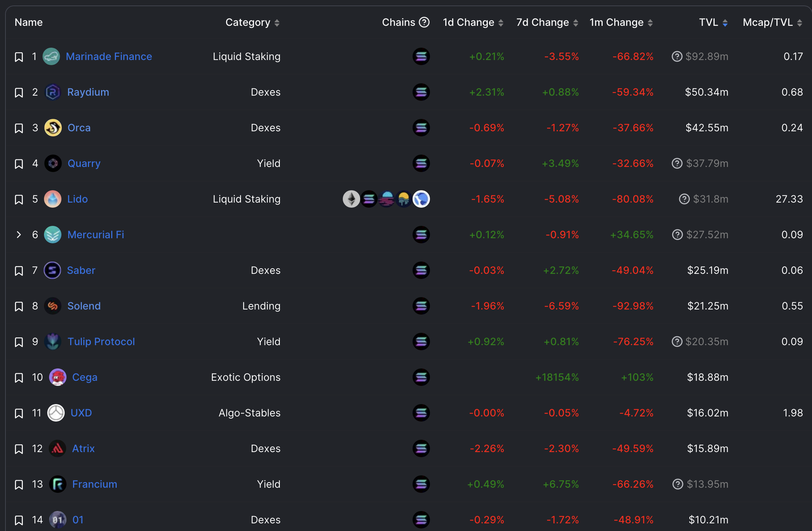Image resolution: width=812 pixels, height=531 pixels.
Task: Click Lido's Ethereum chain icon
Action: tap(351, 199)
